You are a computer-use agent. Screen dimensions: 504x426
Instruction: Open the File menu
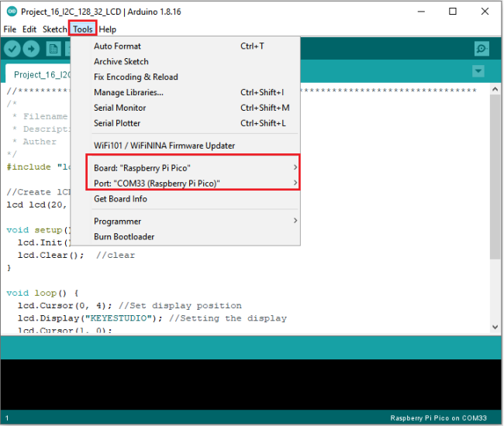pos(10,29)
